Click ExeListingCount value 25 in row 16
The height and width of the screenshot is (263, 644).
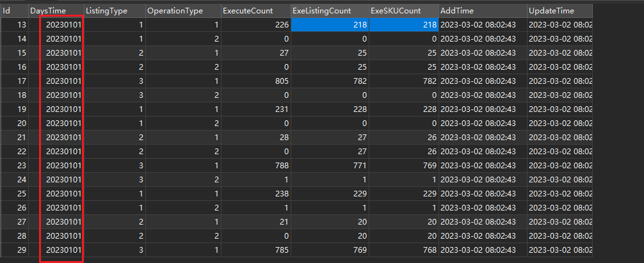click(x=330, y=67)
